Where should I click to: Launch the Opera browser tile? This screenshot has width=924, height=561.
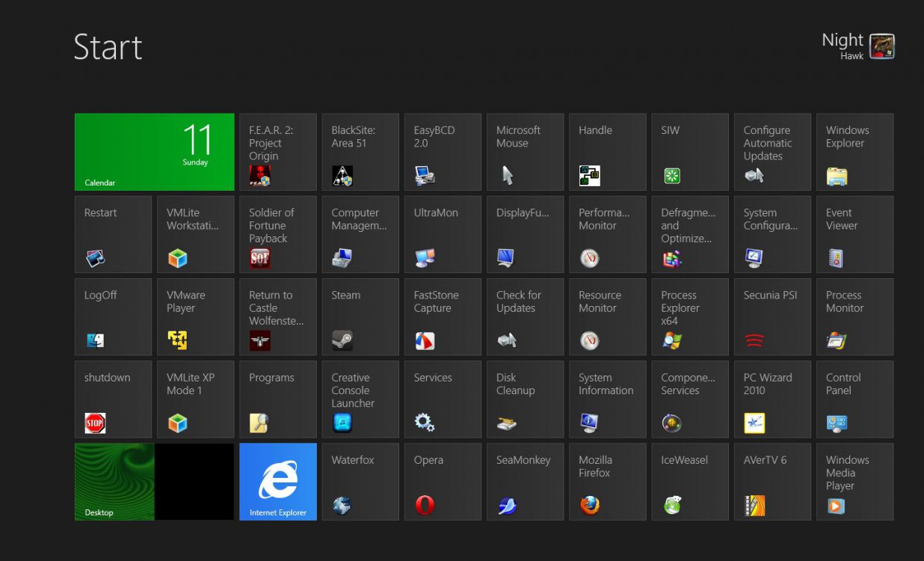click(443, 482)
